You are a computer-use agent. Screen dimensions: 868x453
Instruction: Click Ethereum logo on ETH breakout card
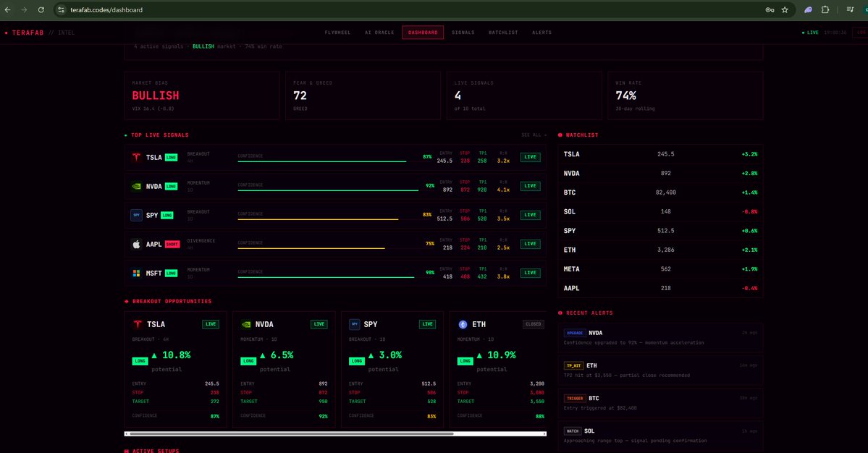pyautogui.click(x=463, y=325)
